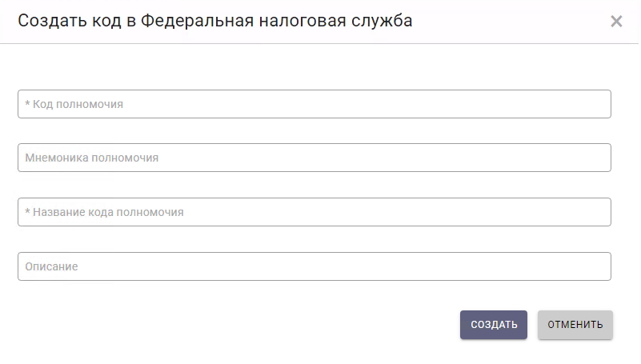
Task: Click the '* Название кода полномочия' placeholder text
Action: (105, 212)
